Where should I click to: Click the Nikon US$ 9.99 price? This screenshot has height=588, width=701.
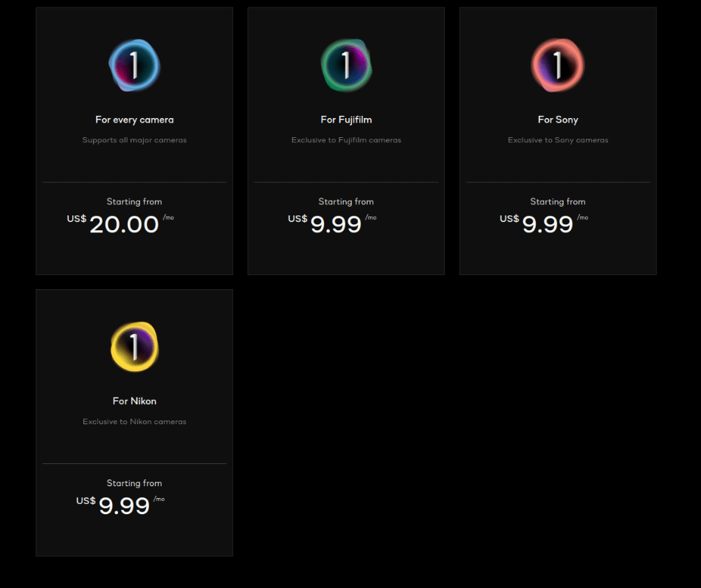(121, 505)
